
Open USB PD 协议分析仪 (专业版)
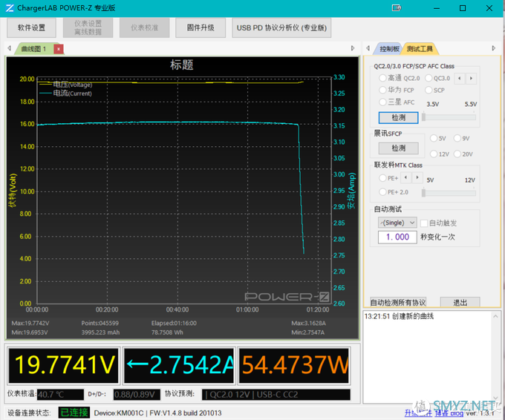(x=281, y=27)
